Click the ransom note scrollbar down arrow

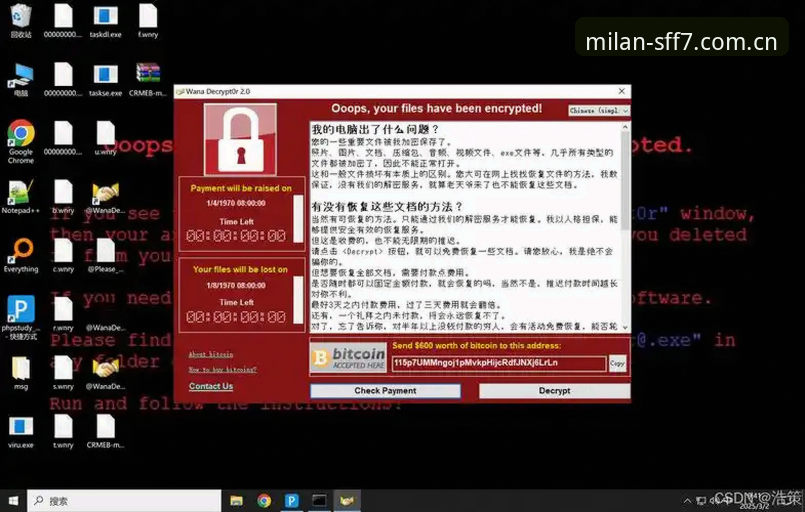pyautogui.click(x=625, y=327)
